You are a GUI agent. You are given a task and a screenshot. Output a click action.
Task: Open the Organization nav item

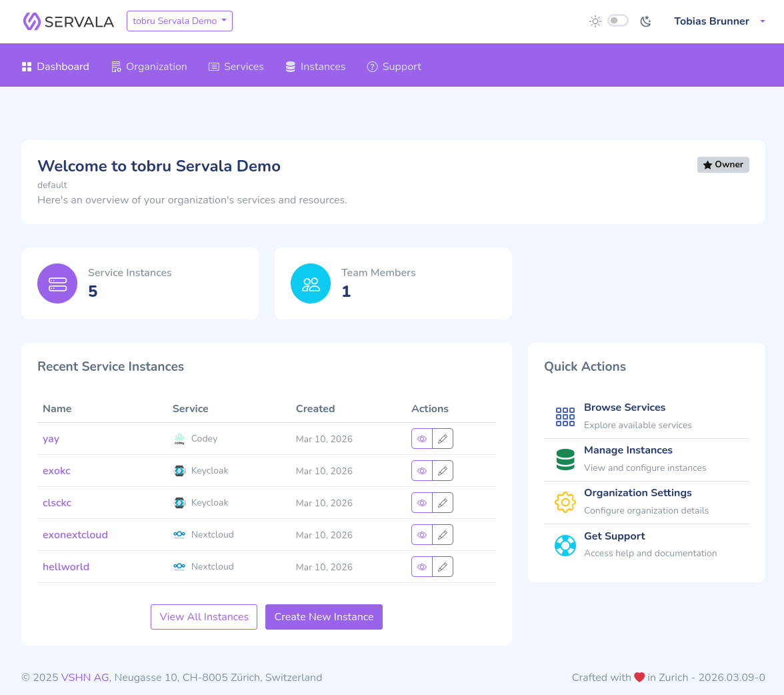149,67
